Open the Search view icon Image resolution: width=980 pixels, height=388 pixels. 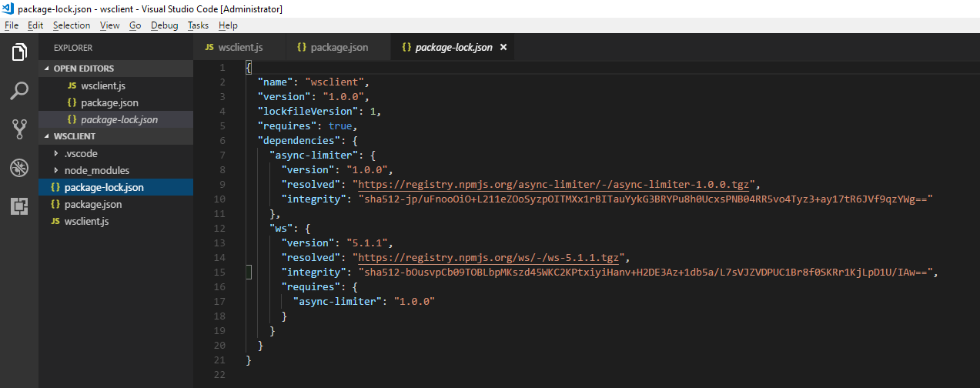tap(19, 92)
